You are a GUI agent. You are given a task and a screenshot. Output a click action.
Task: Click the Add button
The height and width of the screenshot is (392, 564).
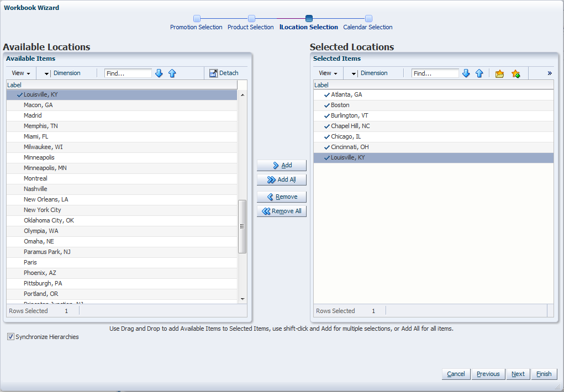point(282,165)
